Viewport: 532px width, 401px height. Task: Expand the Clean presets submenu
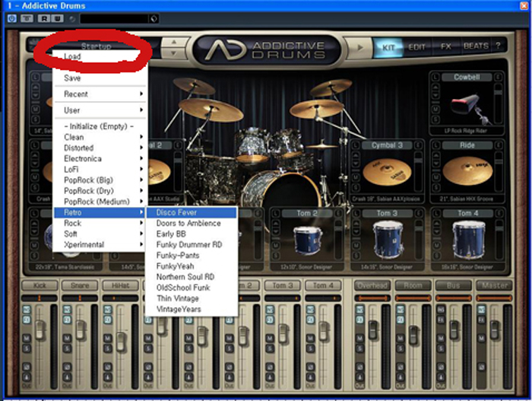pyautogui.click(x=100, y=137)
